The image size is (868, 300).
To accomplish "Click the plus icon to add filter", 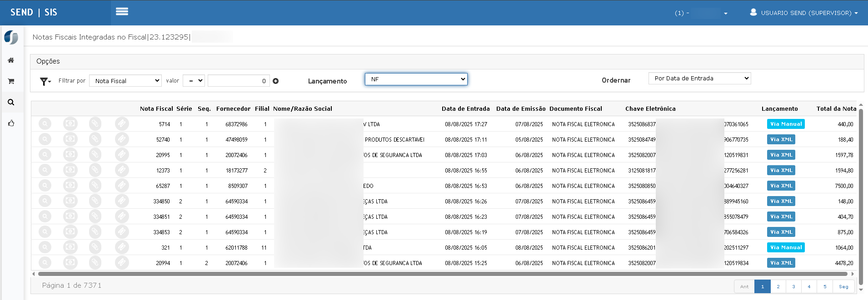I will pos(275,81).
